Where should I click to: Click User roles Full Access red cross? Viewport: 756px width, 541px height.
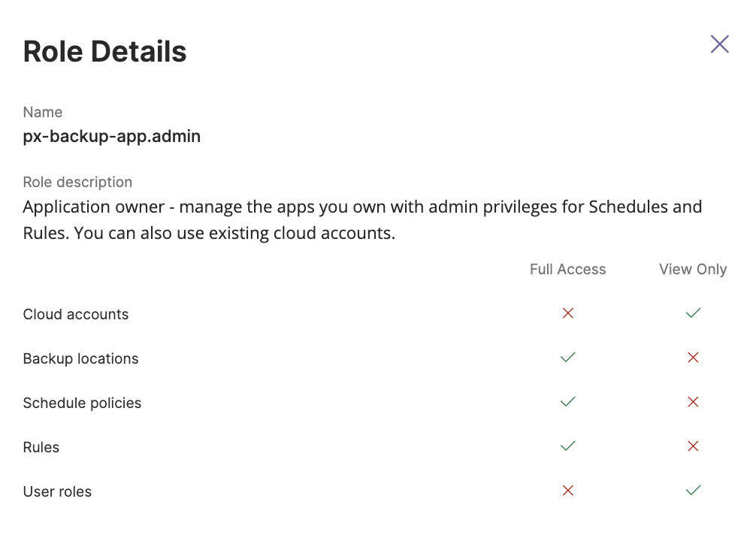click(568, 491)
